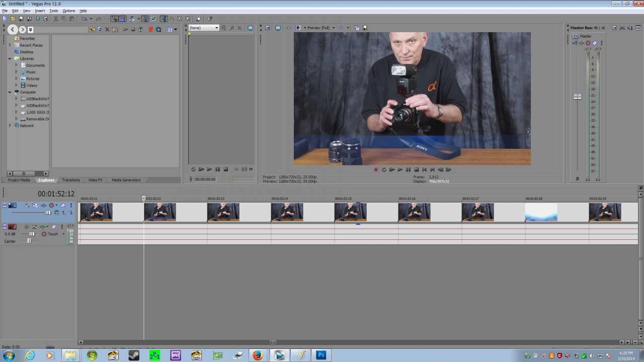Viewport: 644px width, 362px height.
Task: Open Touch automation mode dropdown
Action: pyautogui.click(x=63, y=234)
